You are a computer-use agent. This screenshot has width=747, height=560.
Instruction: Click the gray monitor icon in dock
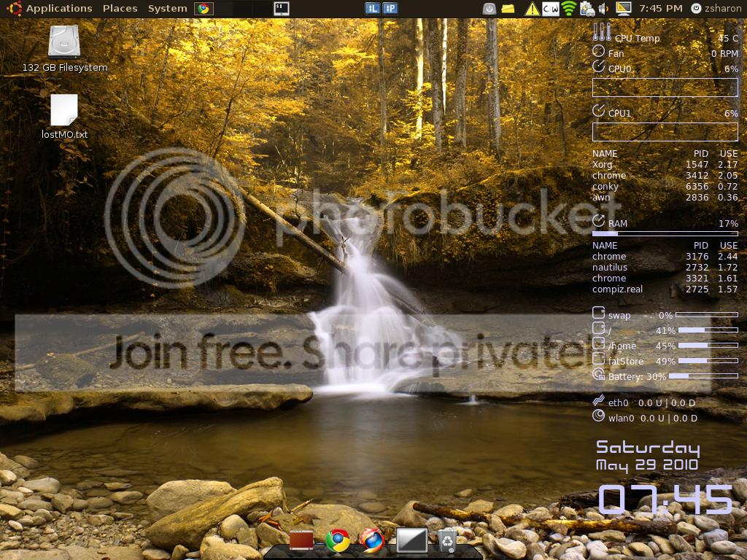point(411,540)
